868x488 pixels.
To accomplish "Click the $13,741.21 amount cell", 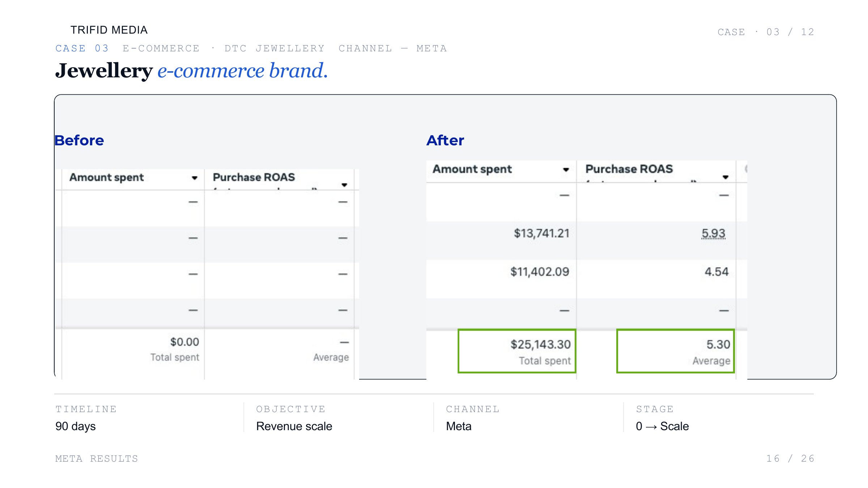I will tap(541, 234).
